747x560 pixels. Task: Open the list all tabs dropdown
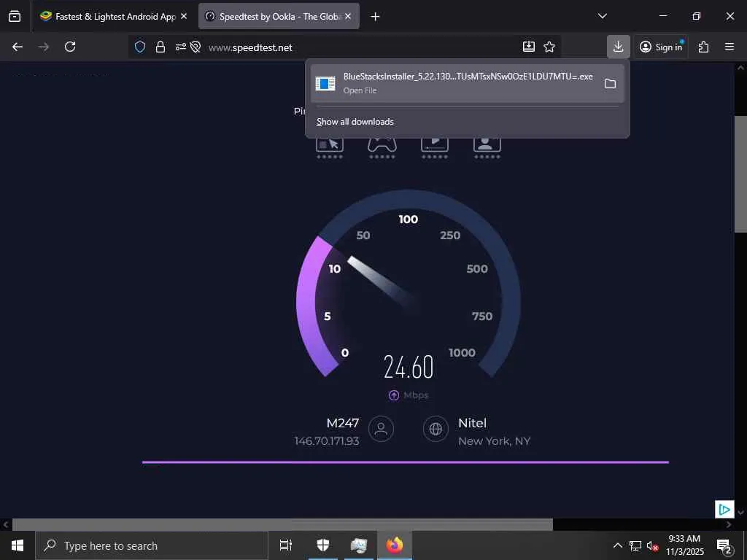tap(602, 16)
